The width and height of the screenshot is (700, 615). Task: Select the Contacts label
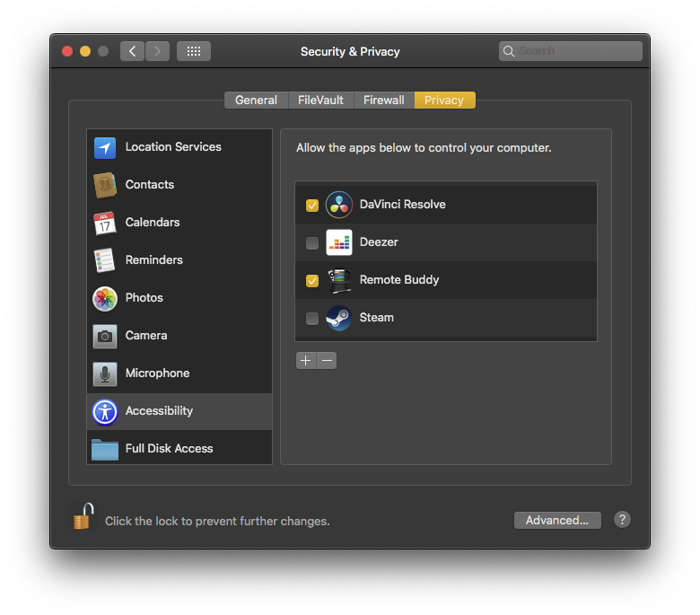150,184
